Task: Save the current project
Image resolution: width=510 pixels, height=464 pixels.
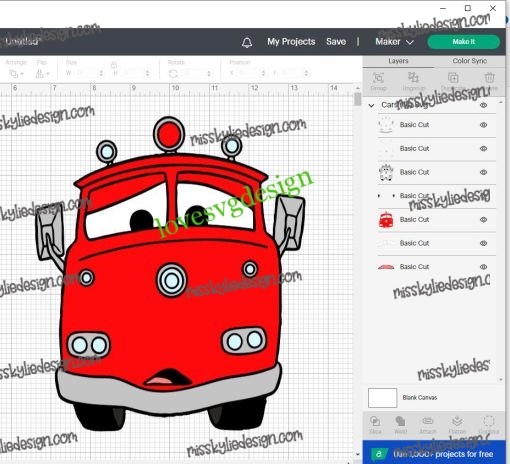Action: coord(336,42)
